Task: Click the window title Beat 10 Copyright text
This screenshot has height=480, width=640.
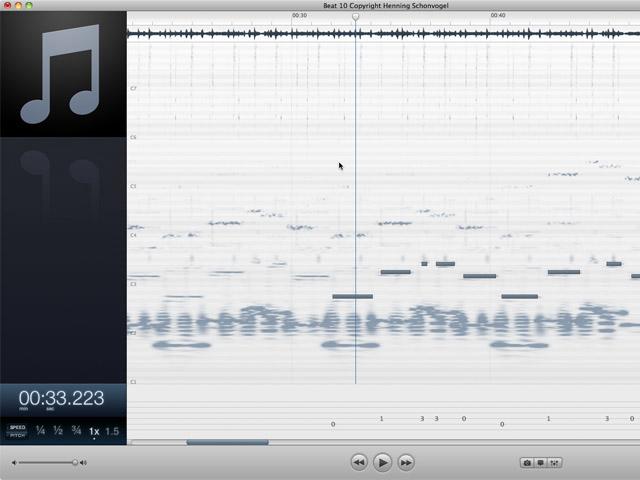Action: [386, 5]
